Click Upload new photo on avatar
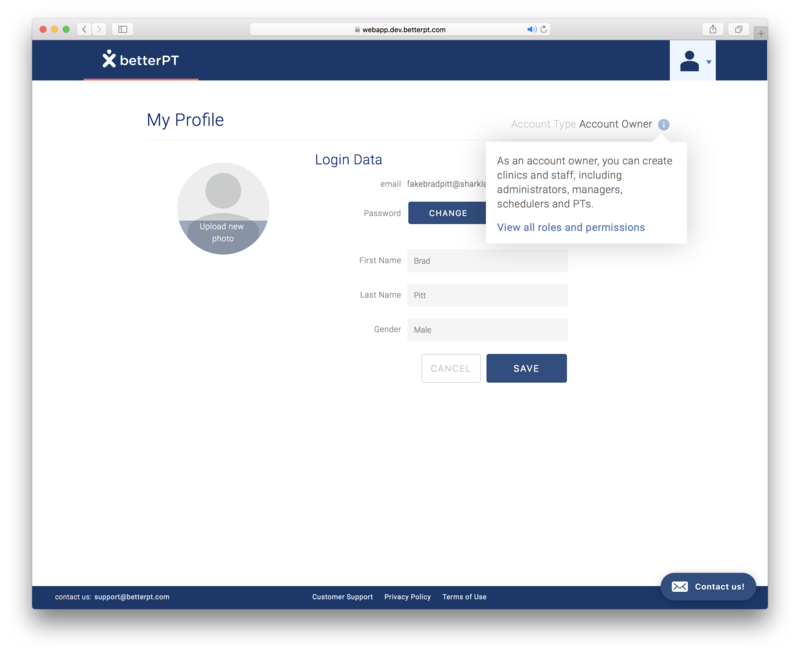 click(222, 232)
